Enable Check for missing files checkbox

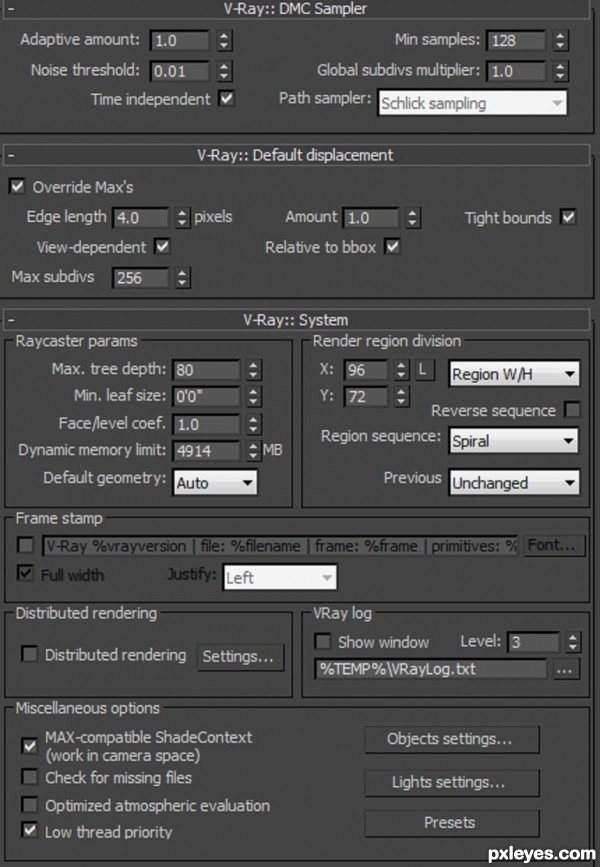(x=29, y=777)
